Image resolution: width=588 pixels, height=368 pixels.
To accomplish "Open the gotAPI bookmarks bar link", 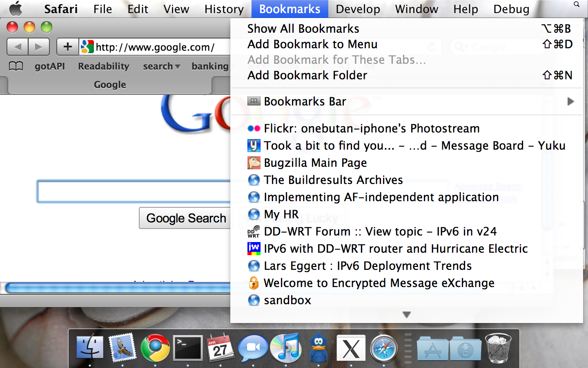I will click(x=50, y=66).
